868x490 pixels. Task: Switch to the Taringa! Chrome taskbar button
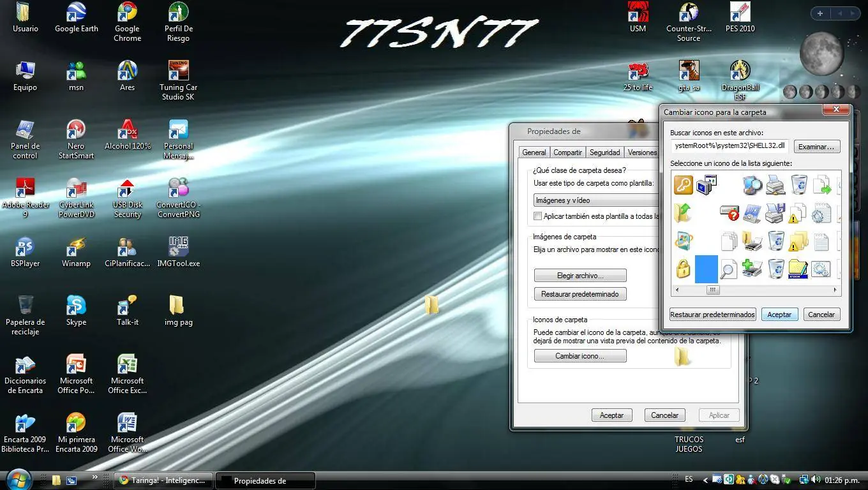click(163, 480)
